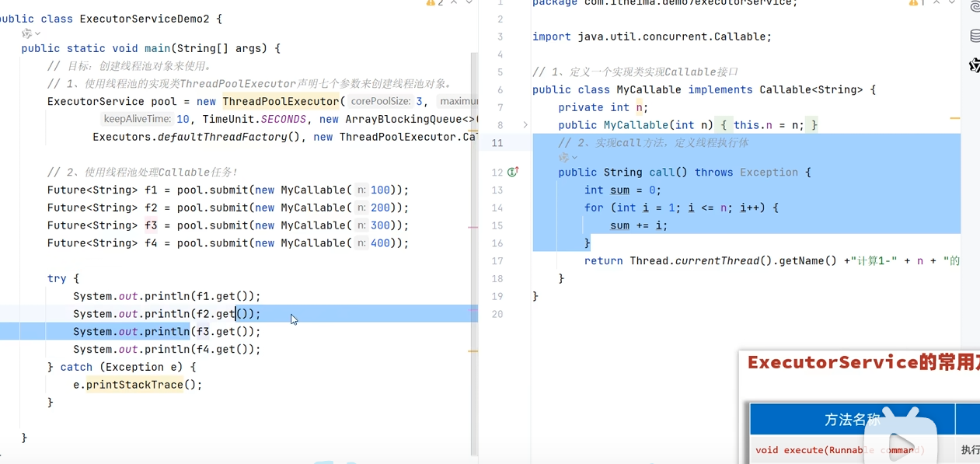The height and width of the screenshot is (464, 980).
Task: Click MyCallable class name on line 6
Action: pos(649,89)
